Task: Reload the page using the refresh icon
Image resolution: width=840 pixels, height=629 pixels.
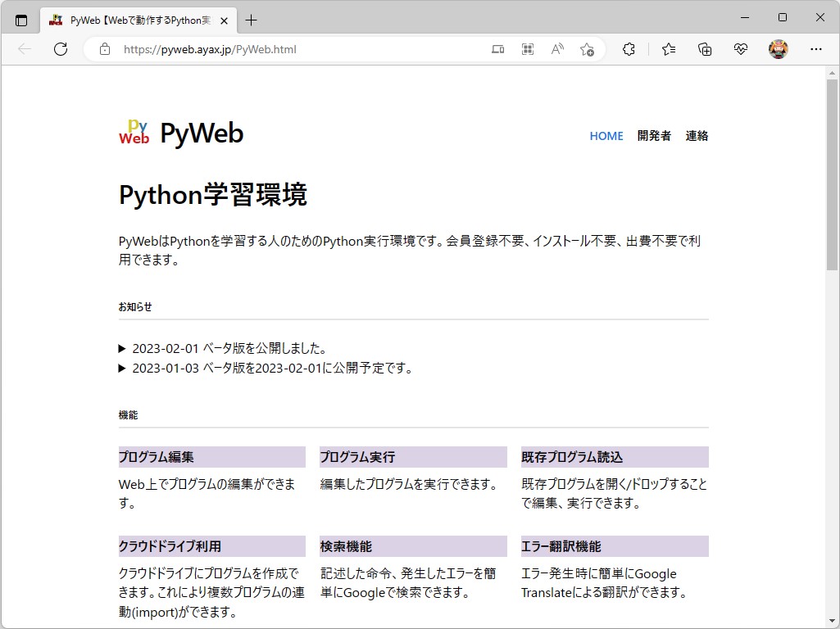Action: pyautogui.click(x=60, y=49)
